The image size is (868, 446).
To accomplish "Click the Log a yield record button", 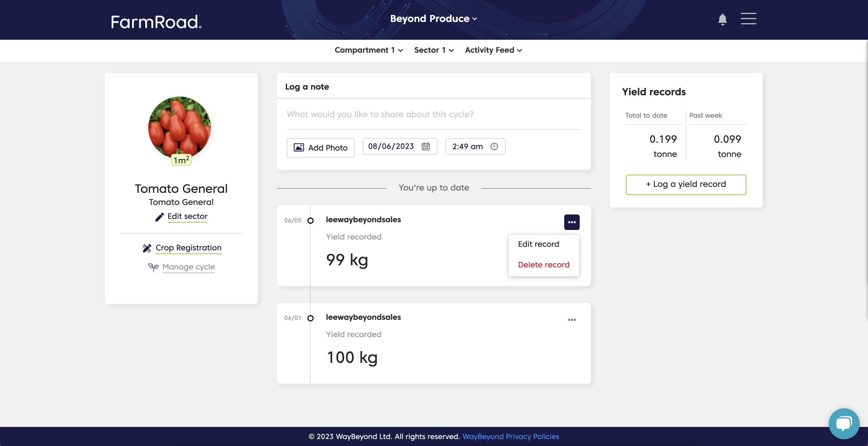I will (x=686, y=185).
